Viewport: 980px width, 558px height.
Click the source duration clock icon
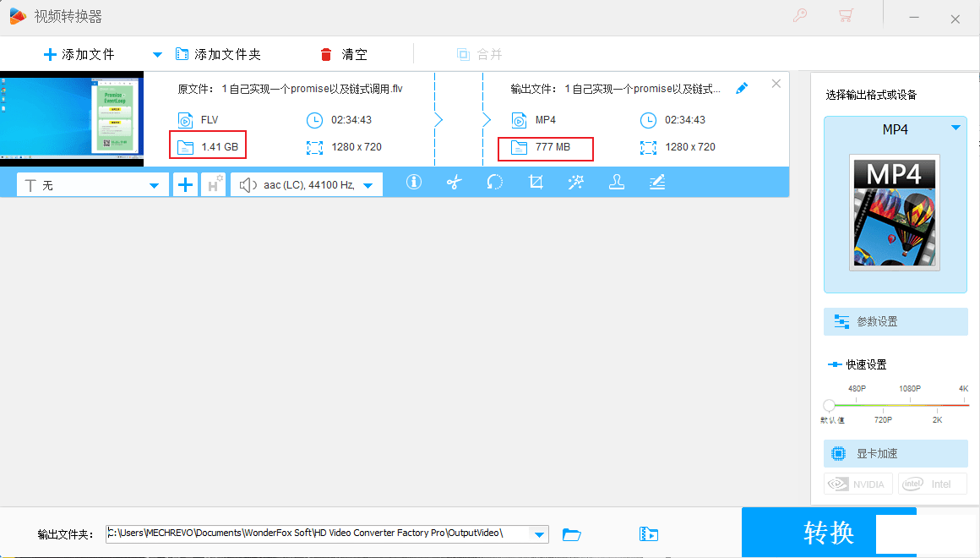pyautogui.click(x=314, y=120)
